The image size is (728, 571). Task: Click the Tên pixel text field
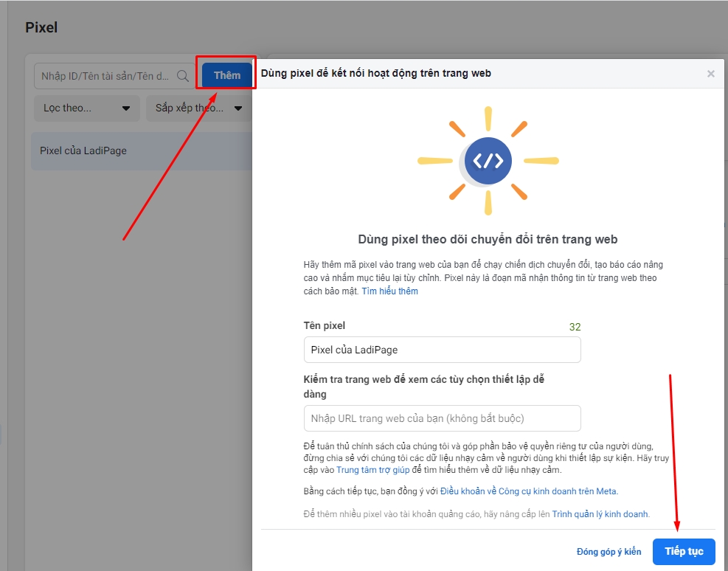coord(442,350)
